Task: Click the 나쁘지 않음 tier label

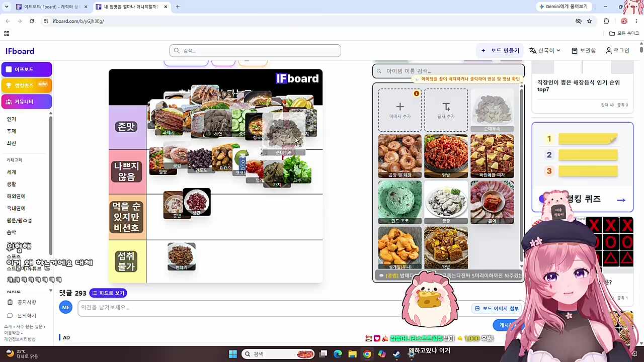Action: (127, 172)
